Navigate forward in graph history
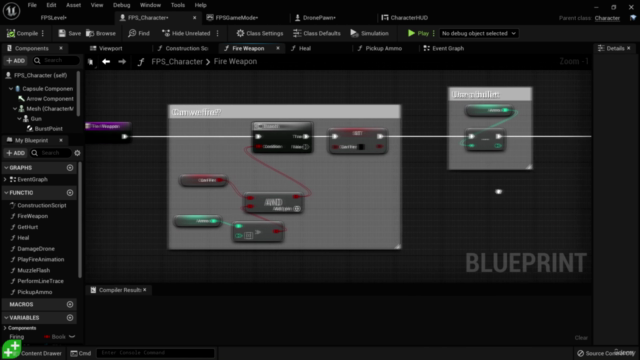Viewport: 640px width, 360px height. [122, 62]
